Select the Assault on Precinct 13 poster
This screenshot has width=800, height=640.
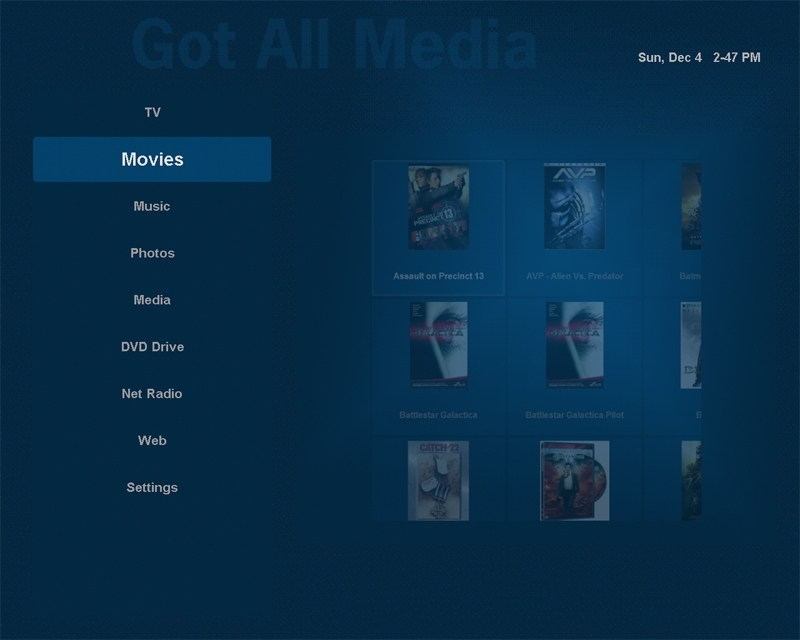coord(438,207)
